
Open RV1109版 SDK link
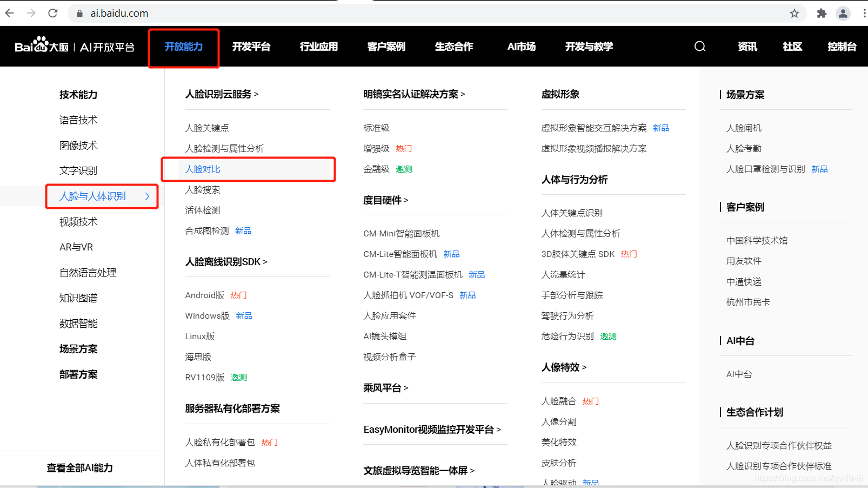point(205,378)
